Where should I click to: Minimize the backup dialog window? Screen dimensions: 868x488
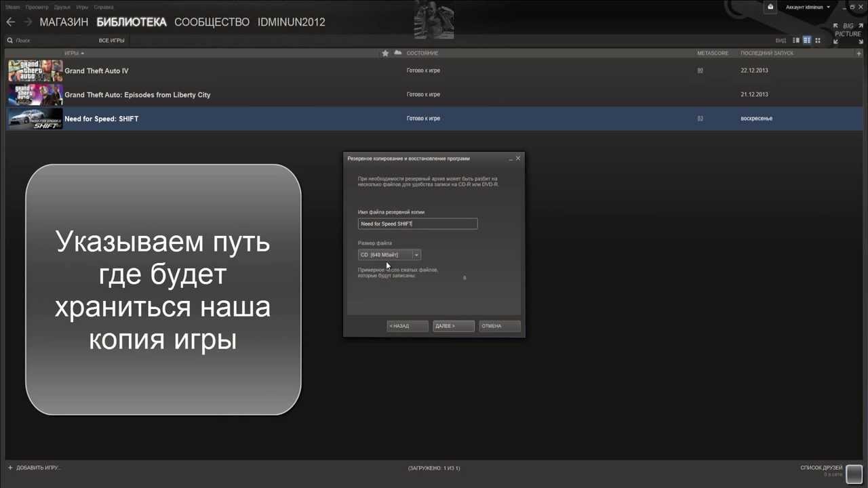pyautogui.click(x=511, y=159)
